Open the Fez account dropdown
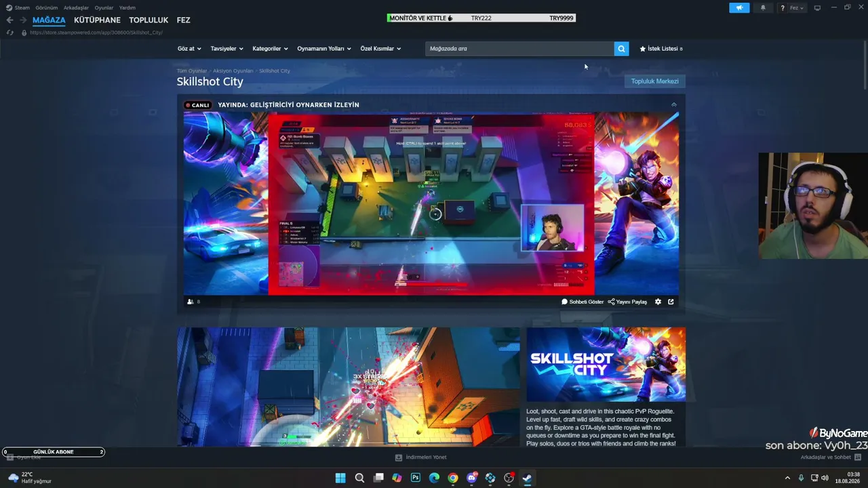 tap(797, 8)
